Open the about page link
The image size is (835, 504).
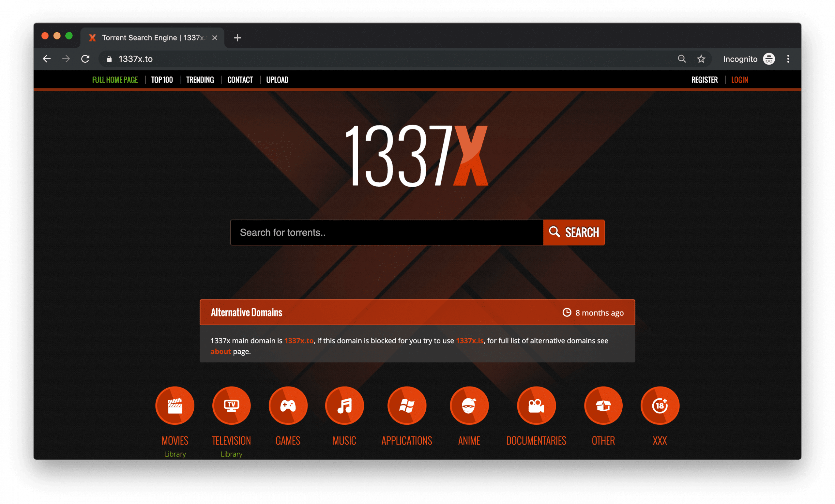tap(220, 351)
